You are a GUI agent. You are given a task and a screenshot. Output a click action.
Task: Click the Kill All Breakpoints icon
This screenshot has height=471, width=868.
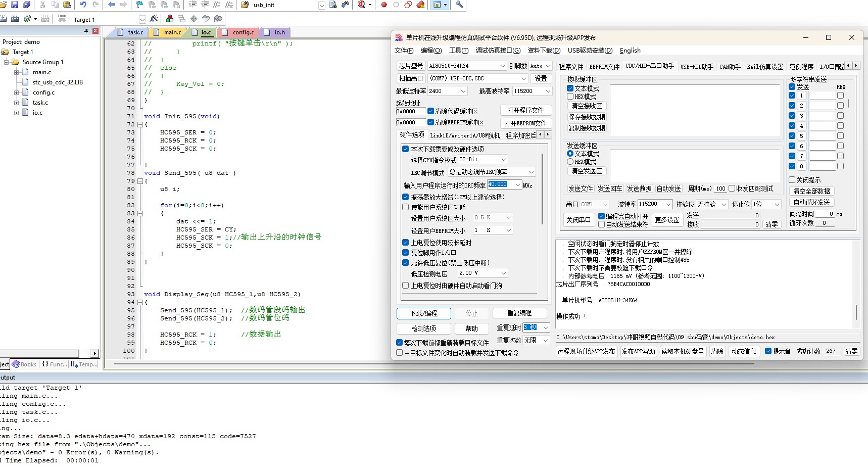420,5
